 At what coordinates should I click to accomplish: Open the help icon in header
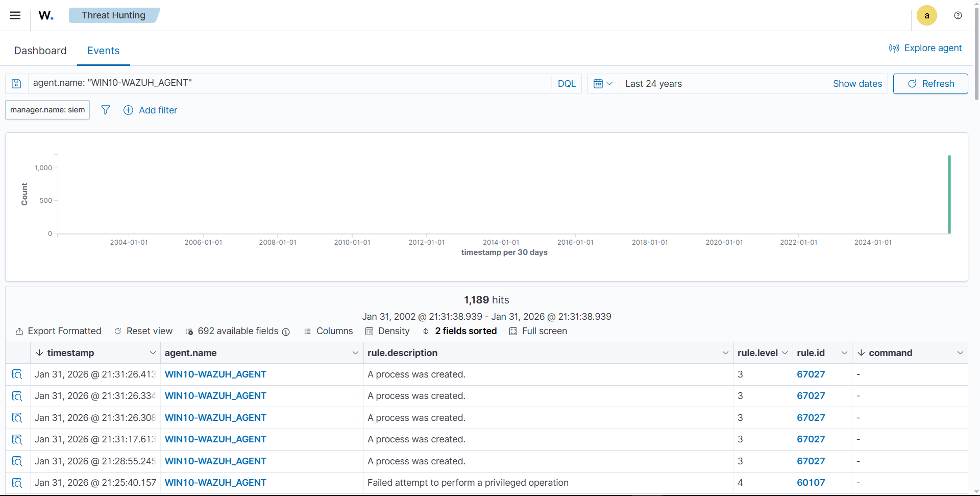tap(958, 15)
